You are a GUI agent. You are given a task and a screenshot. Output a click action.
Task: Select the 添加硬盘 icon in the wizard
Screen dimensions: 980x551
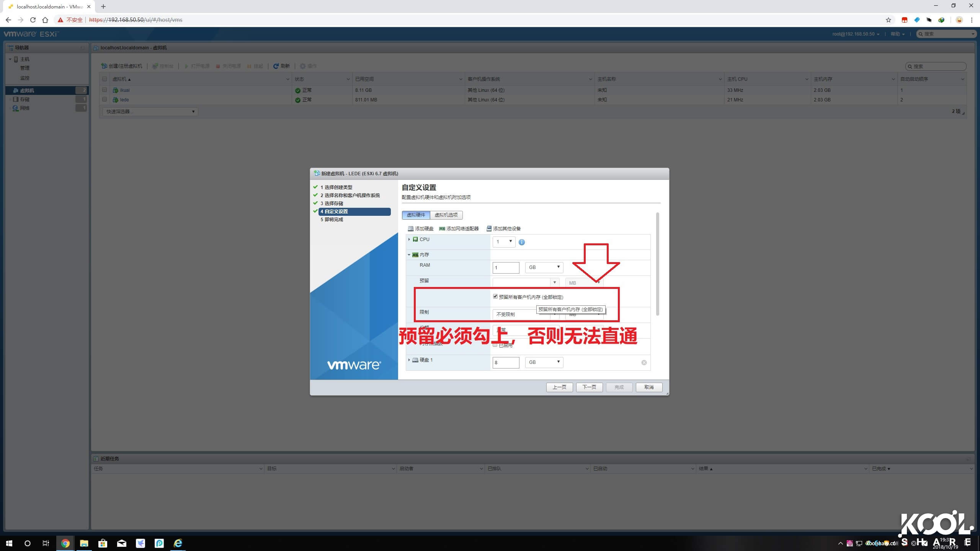[x=411, y=228]
